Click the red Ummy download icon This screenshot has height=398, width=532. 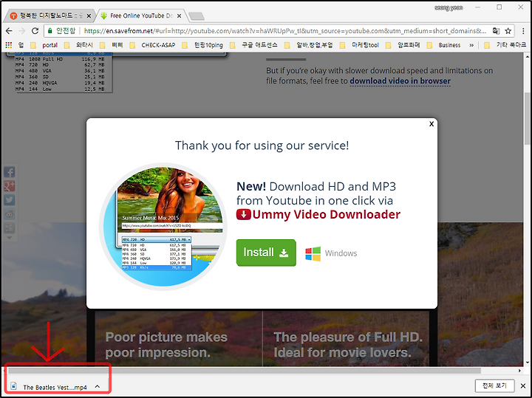[x=243, y=215]
